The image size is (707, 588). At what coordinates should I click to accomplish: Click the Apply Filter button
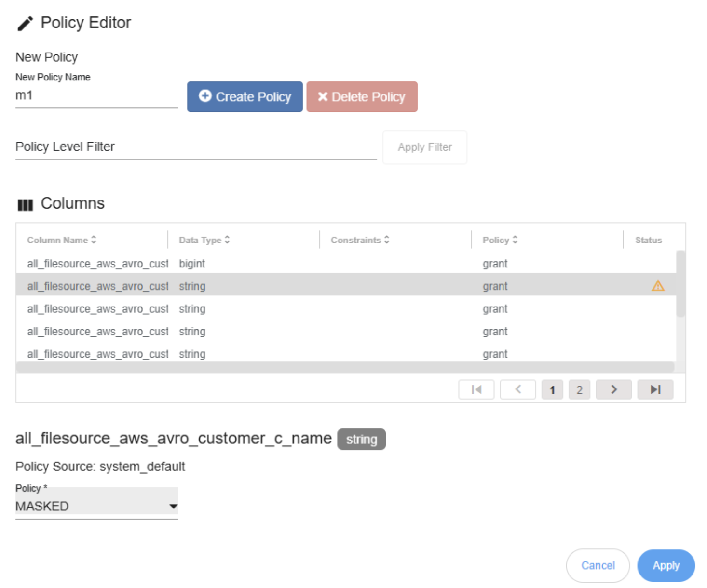coord(424,147)
